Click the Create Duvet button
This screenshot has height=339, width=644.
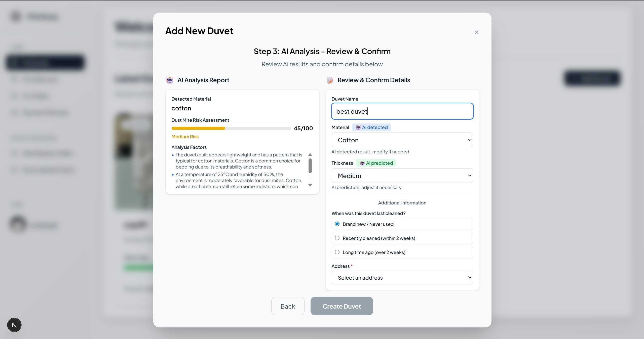tap(342, 306)
